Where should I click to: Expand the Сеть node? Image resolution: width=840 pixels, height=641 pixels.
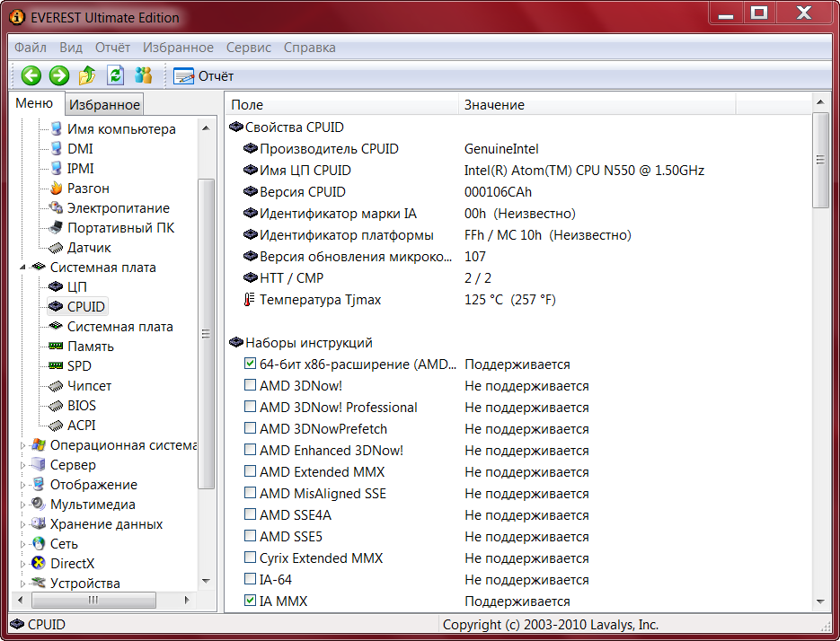(x=22, y=545)
